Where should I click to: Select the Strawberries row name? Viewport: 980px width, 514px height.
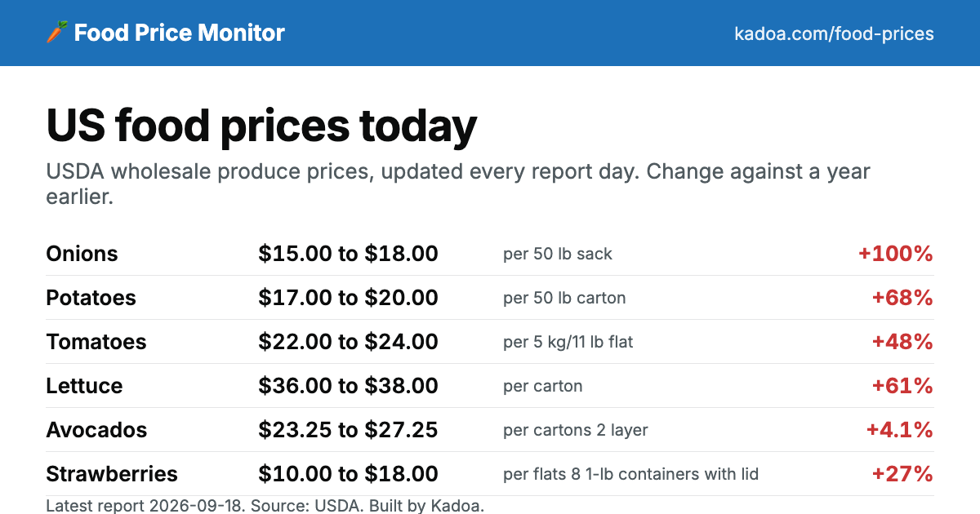click(112, 474)
